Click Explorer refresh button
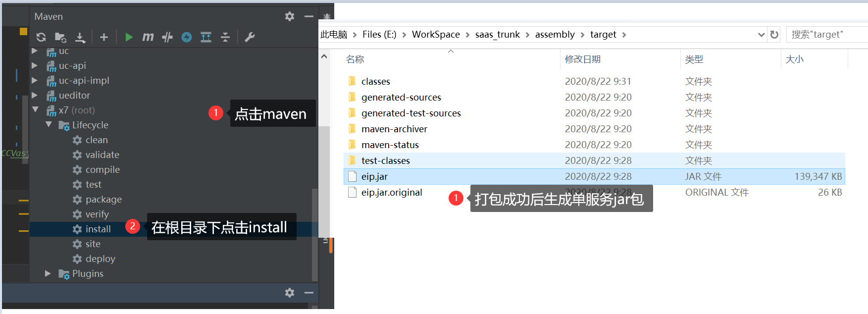Screen dimensions: 868x314 click(x=774, y=35)
